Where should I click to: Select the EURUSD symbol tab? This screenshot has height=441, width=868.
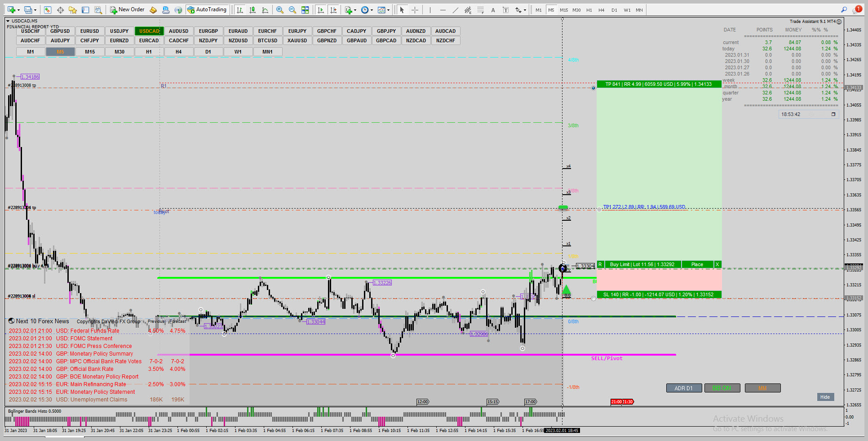[x=90, y=31]
